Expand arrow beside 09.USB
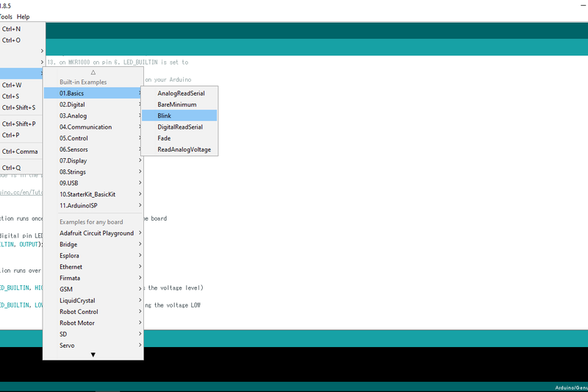588x392 pixels. [140, 182]
